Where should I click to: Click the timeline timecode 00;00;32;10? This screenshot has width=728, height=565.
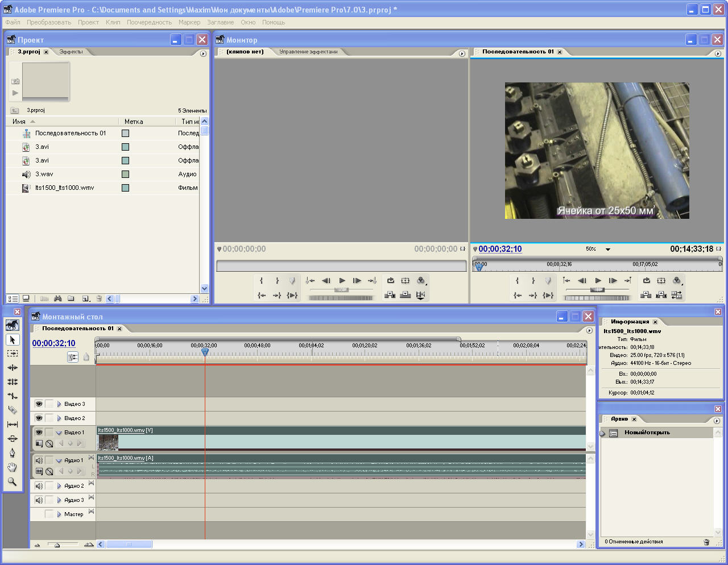point(53,343)
